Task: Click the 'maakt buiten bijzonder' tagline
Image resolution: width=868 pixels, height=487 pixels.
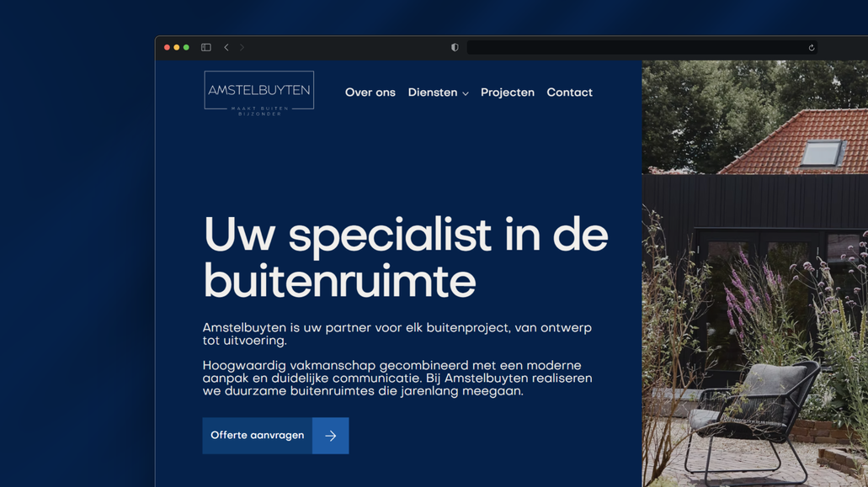Action: [x=258, y=110]
